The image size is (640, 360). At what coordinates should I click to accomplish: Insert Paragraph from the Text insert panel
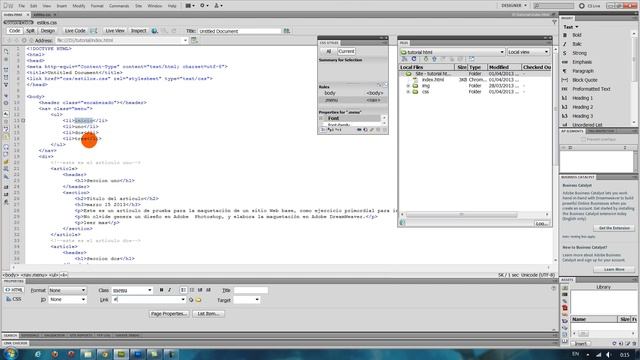582,71
